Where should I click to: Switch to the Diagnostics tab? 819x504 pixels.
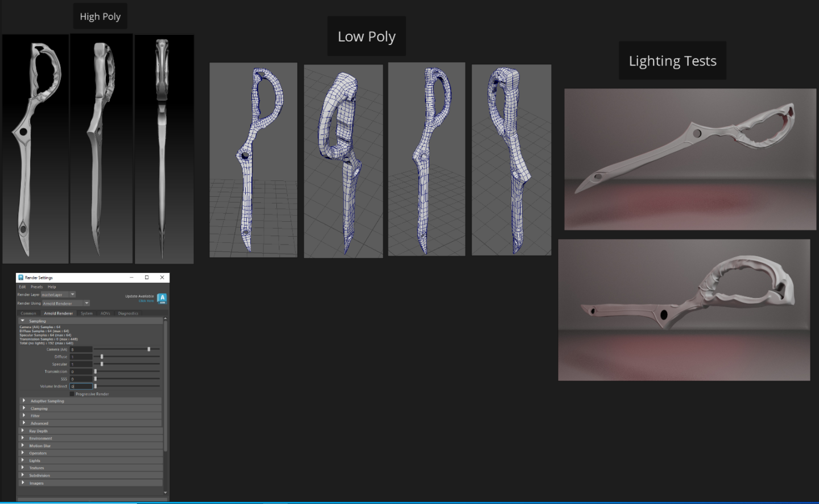(x=128, y=313)
